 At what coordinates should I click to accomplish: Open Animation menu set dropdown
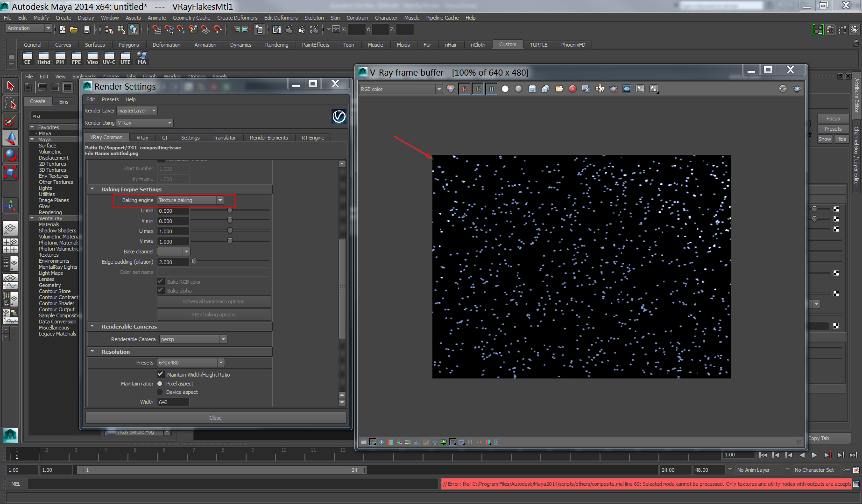(28, 28)
